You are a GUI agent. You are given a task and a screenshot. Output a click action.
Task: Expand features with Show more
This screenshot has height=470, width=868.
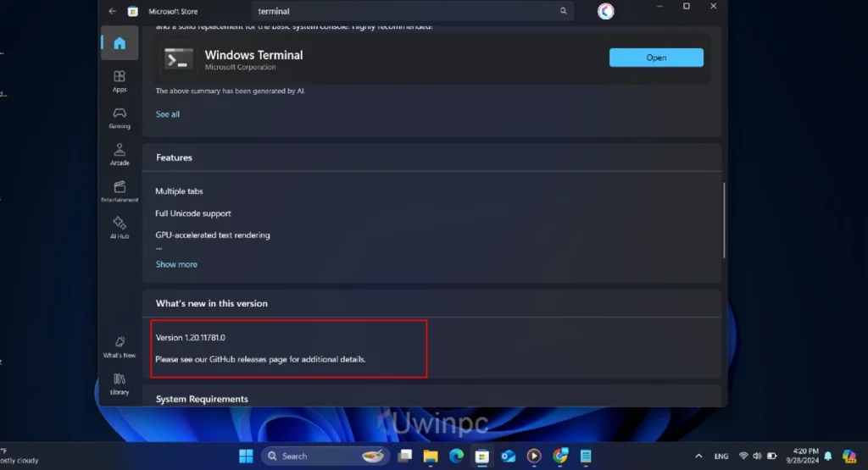pyautogui.click(x=176, y=264)
